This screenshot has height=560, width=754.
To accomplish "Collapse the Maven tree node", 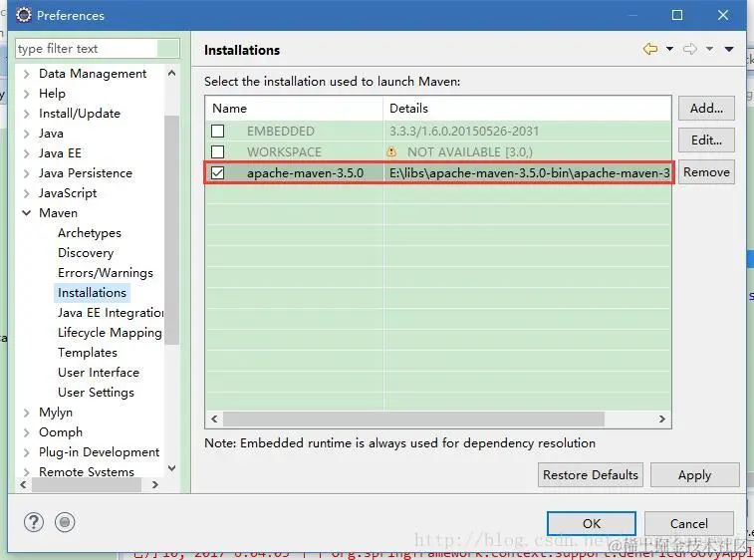I will [x=27, y=213].
